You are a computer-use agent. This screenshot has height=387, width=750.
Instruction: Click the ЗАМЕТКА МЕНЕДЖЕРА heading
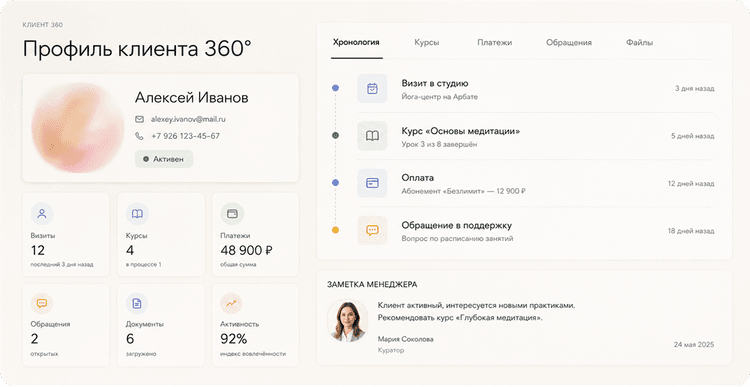pyautogui.click(x=372, y=285)
